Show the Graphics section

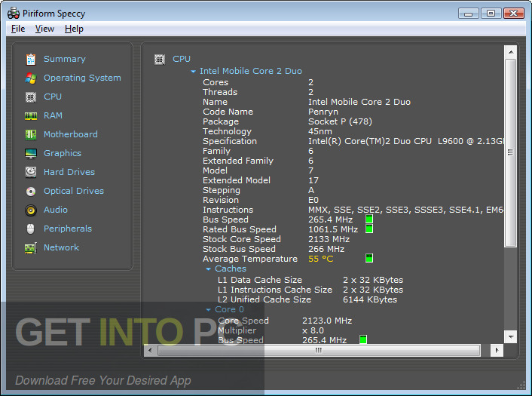point(63,154)
